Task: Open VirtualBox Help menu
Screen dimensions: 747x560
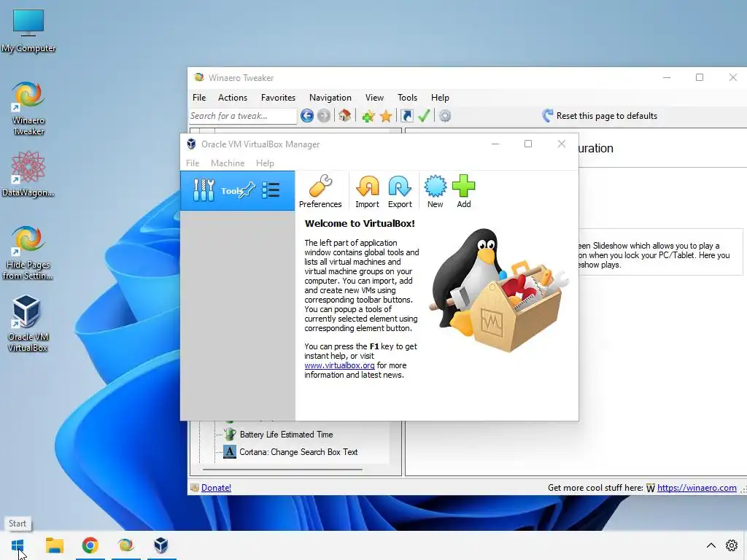Action: click(265, 163)
